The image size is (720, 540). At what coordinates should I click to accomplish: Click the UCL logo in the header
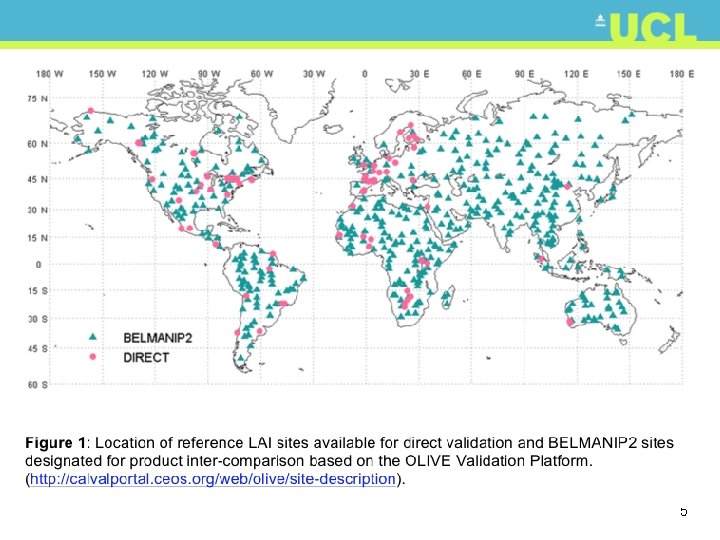pyautogui.click(x=647, y=27)
